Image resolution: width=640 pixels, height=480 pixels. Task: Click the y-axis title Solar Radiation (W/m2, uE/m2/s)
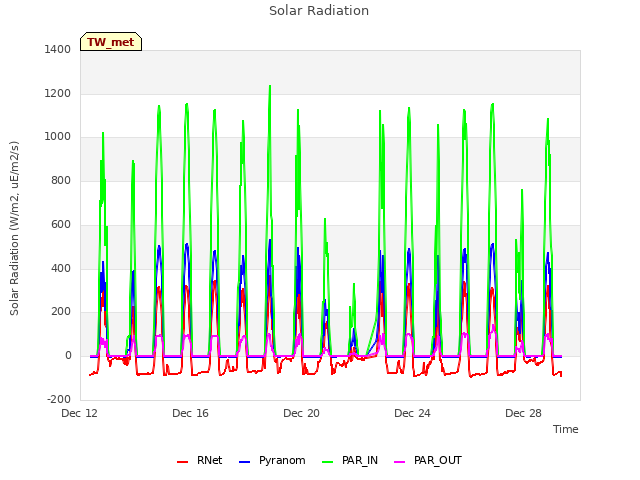[x=14, y=228]
